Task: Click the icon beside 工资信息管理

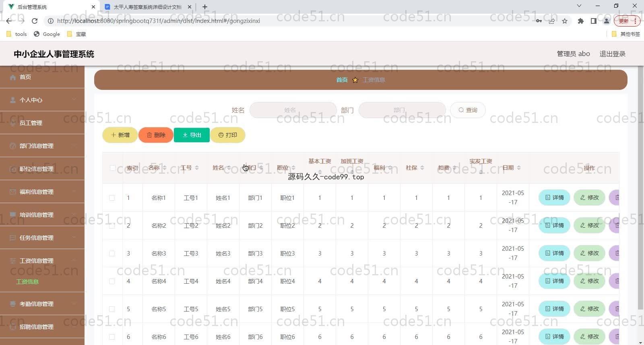Action: click(13, 261)
